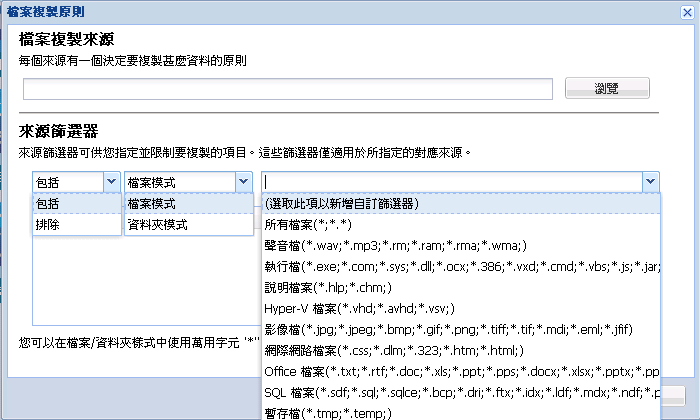This screenshot has width=700, height=420.
Task: Select 排除 from the dropdown list
Action: click(x=76, y=224)
